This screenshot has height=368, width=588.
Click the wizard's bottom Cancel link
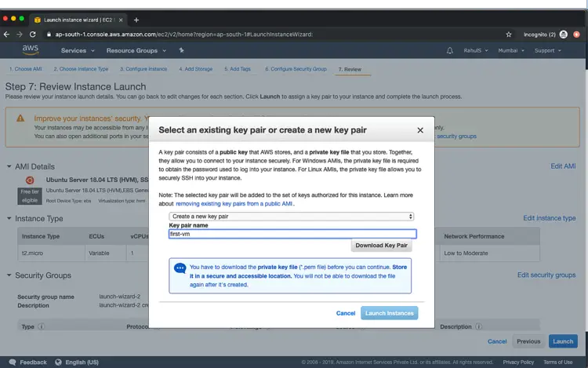[x=497, y=341]
